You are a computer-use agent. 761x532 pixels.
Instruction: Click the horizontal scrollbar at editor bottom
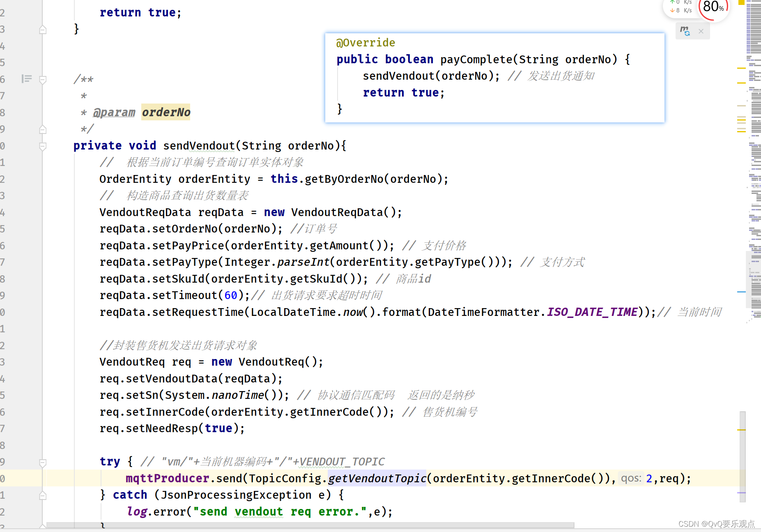click(310, 525)
